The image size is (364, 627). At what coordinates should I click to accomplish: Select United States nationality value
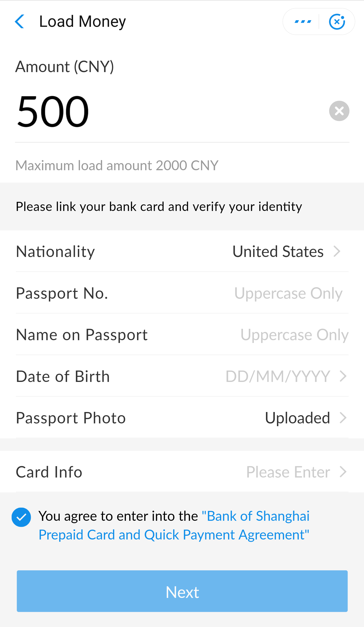(x=278, y=251)
